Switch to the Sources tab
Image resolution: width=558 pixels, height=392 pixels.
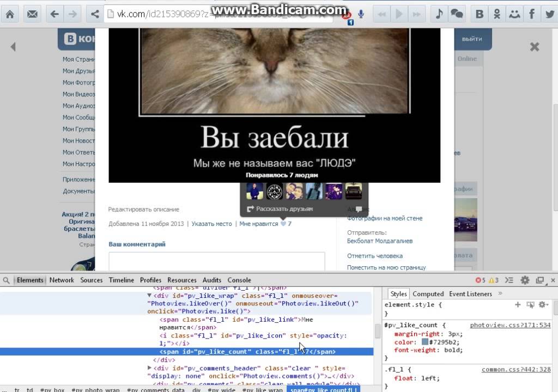[x=92, y=280]
